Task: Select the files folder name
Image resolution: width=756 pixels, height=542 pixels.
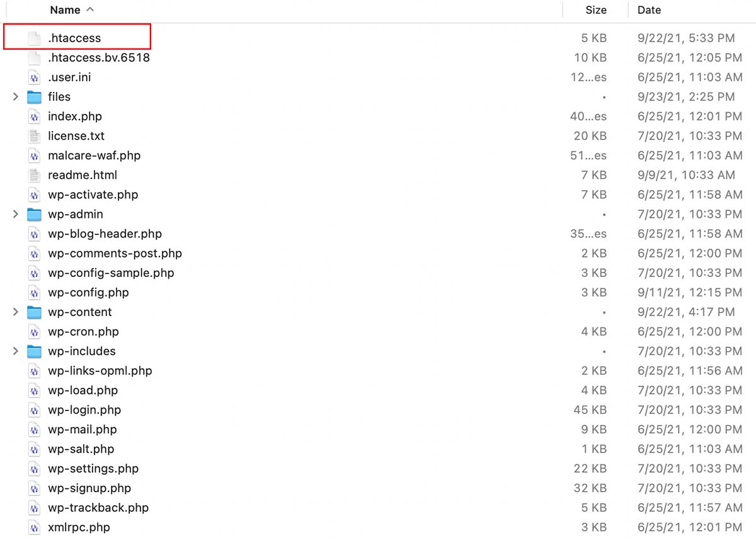Action: pyautogui.click(x=59, y=96)
